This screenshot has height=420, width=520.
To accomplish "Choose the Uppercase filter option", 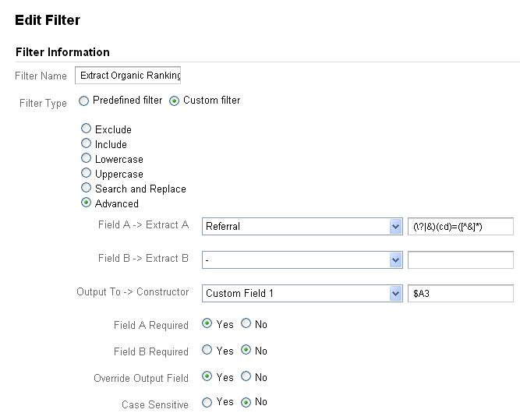I will pyautogui.click(x=86, y=173).
